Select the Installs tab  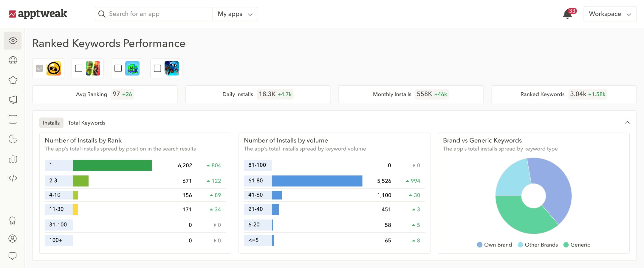coord(51,122)
